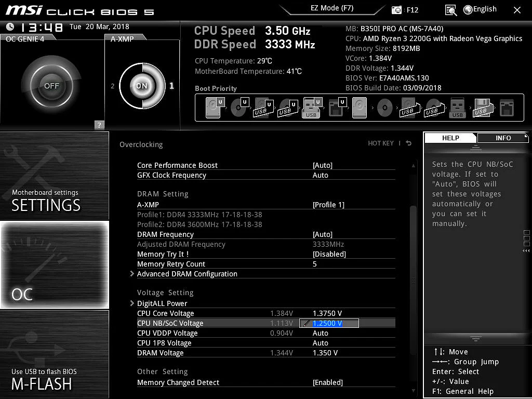Open the M-FLASH BIOS flashing section
Image resolution: width=532 pixels, height=399 pixels.
pos(54,354)
